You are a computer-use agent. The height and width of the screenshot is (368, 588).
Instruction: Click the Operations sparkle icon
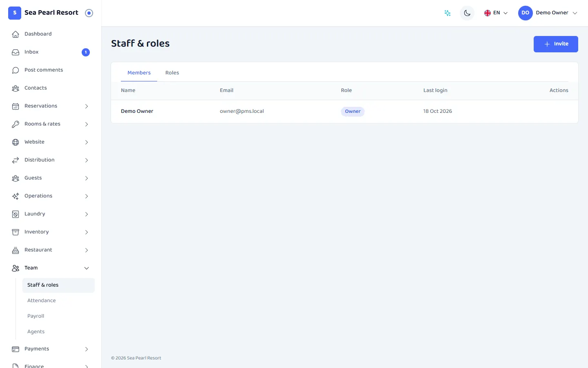tap(16, 196)
